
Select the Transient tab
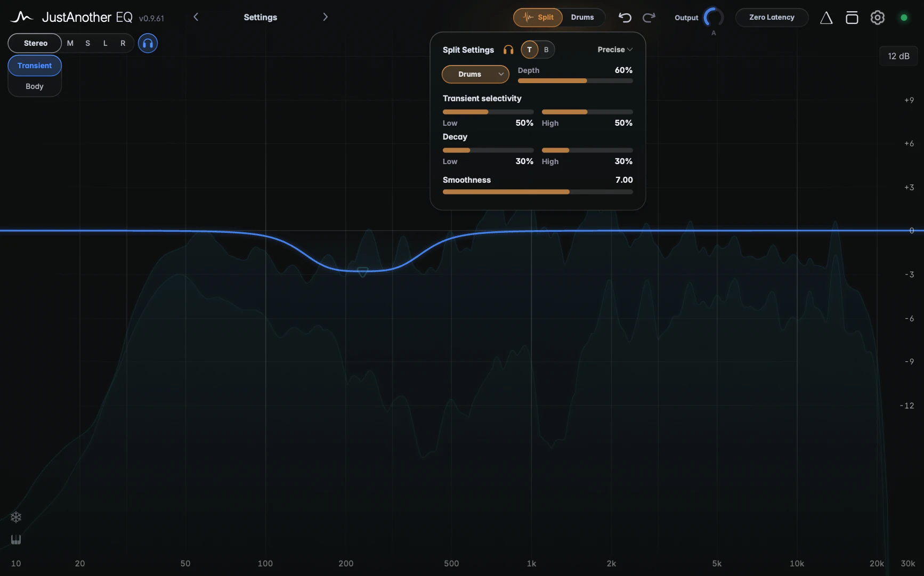[35, 66]
